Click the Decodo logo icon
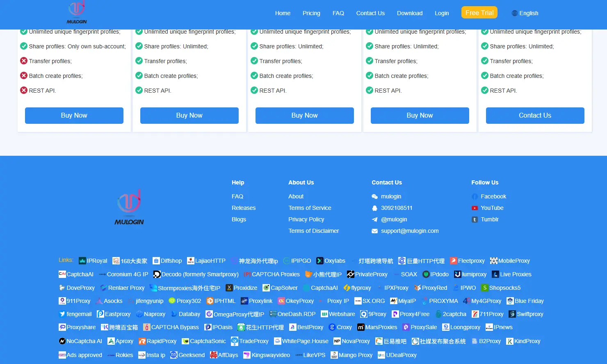607x364 pixels. coord(157,274)
